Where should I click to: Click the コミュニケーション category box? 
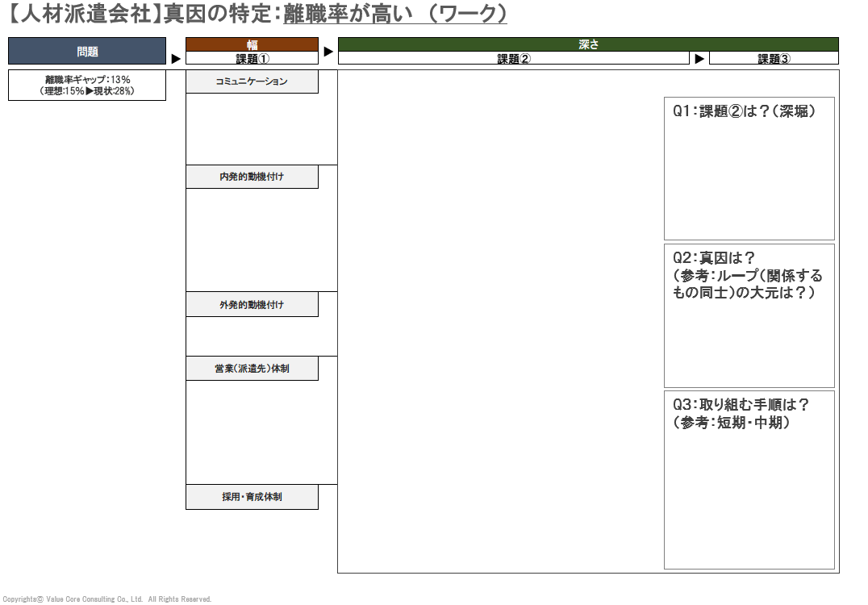[x=252, y=81]
